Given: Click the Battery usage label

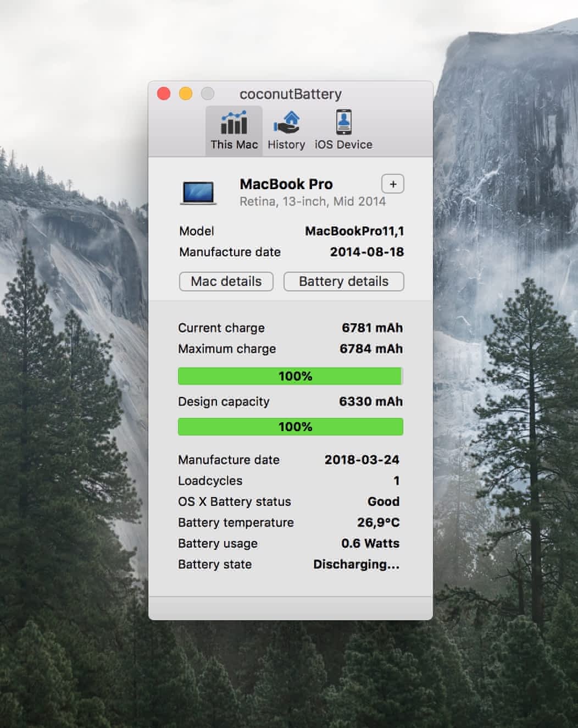Looking at the screenshot, I should click(x=218, y=543).
